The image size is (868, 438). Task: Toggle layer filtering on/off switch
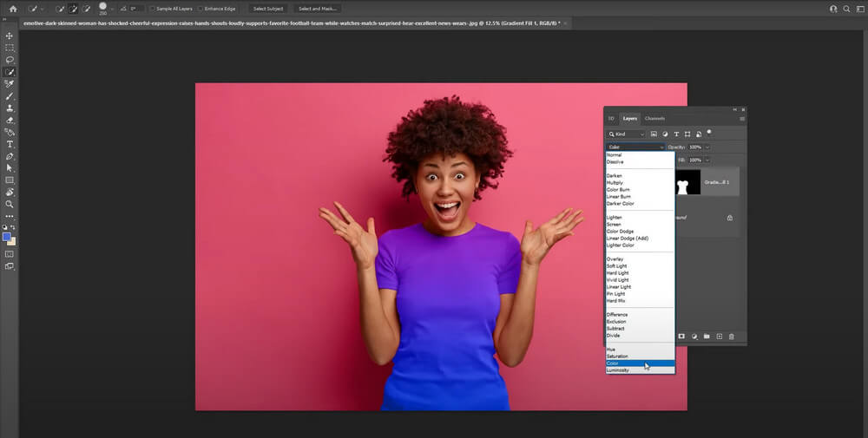pos(709,133)
